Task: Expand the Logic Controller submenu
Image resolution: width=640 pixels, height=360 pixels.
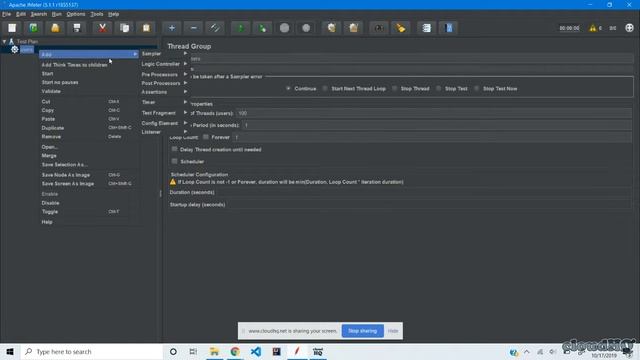Action: click(x=164, y=64)
